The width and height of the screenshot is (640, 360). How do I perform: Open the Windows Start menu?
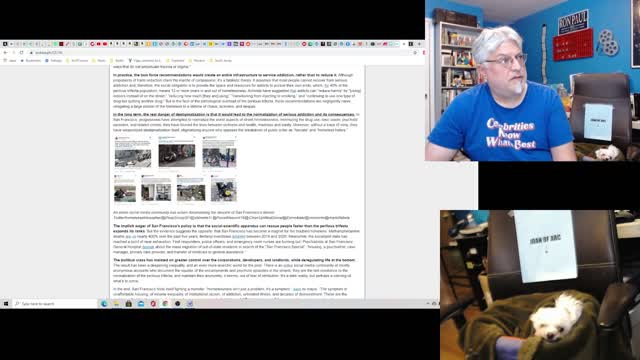[6, 304]
